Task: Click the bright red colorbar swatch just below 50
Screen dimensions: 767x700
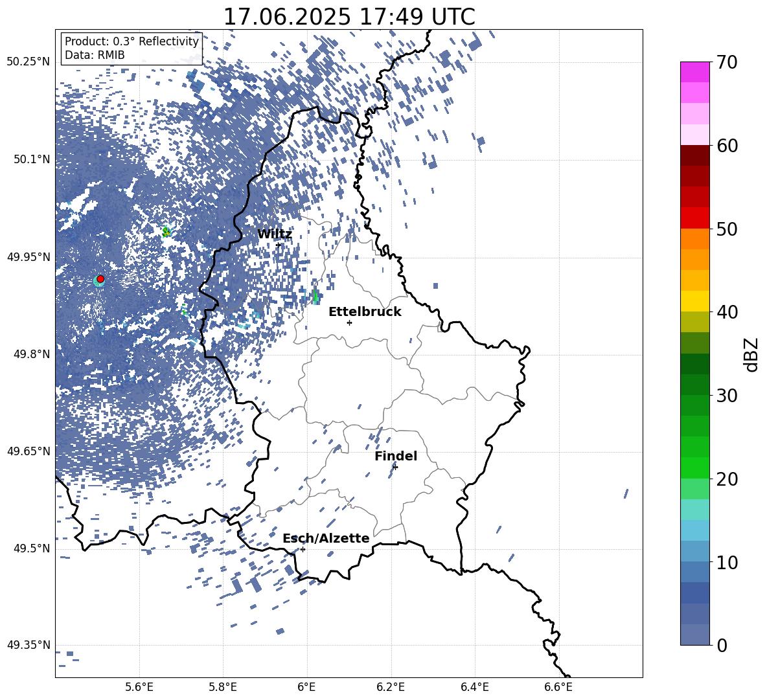Action: [694, 218]
